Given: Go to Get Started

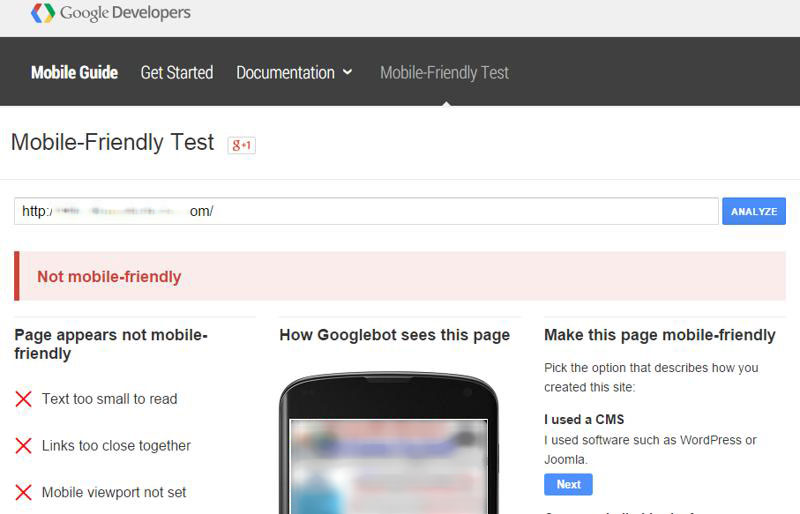Looking at the screenshot, I should 177,72.
